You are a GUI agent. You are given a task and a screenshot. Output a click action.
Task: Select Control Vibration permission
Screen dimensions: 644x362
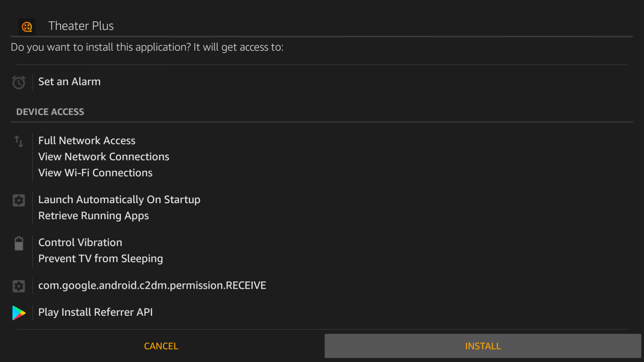tap(80, 243)
